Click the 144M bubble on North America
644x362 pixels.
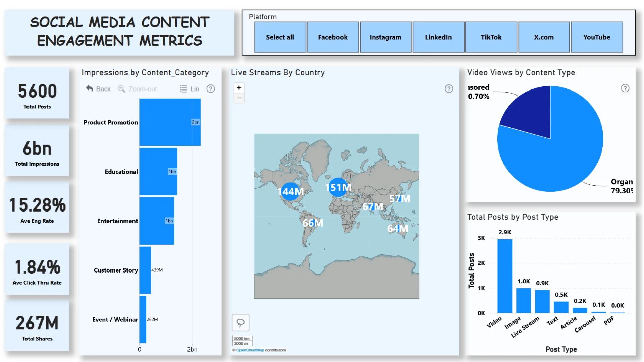290,191
